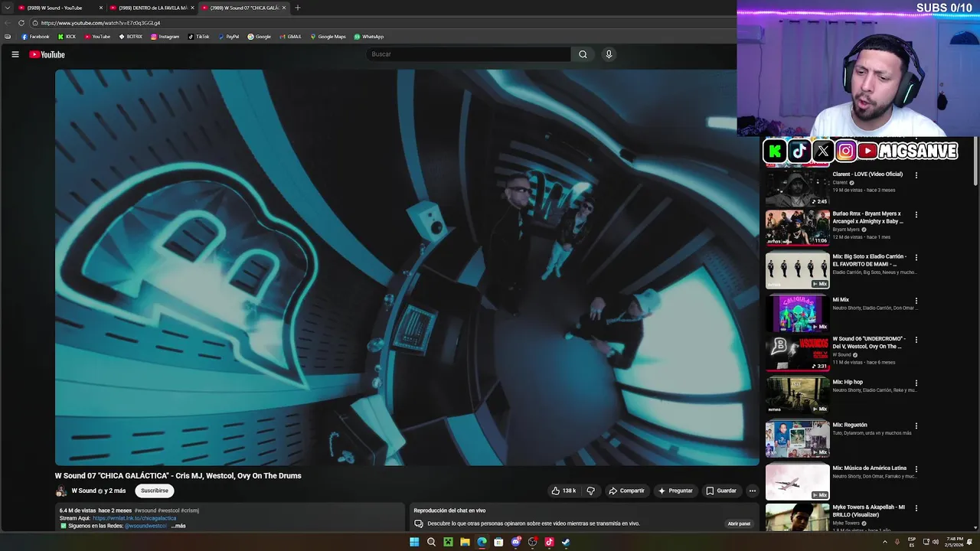Open more actions ellipsis beside Guardar
This screenshot has height=551, width=980.
coord(752,491)
